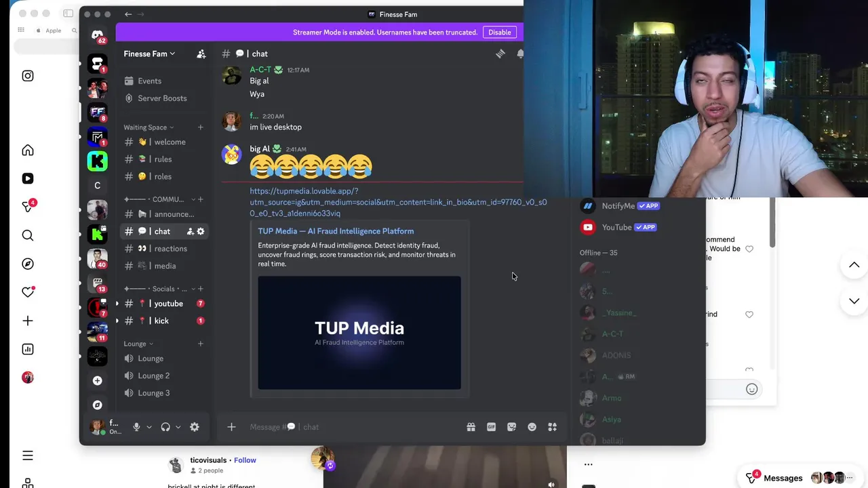Add channel to Waiting Space plus

200,127
